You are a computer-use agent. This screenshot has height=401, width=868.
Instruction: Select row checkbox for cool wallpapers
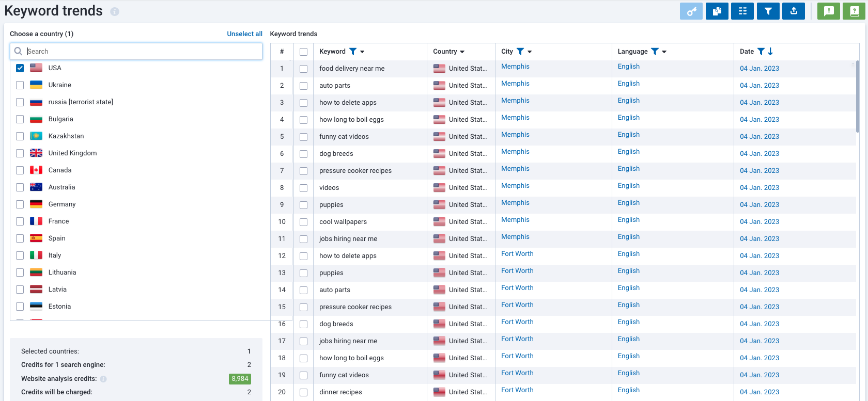pos(303,222)
